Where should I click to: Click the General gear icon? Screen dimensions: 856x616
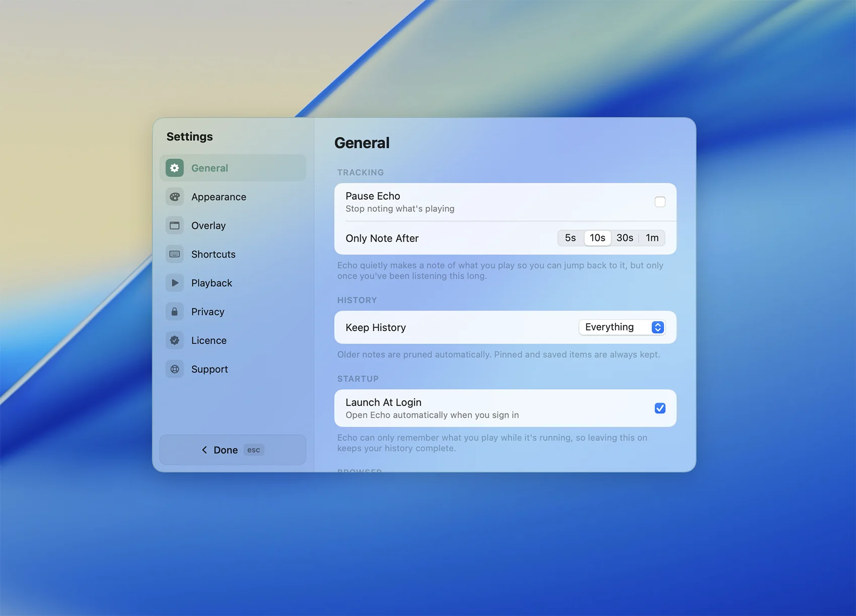175,168
